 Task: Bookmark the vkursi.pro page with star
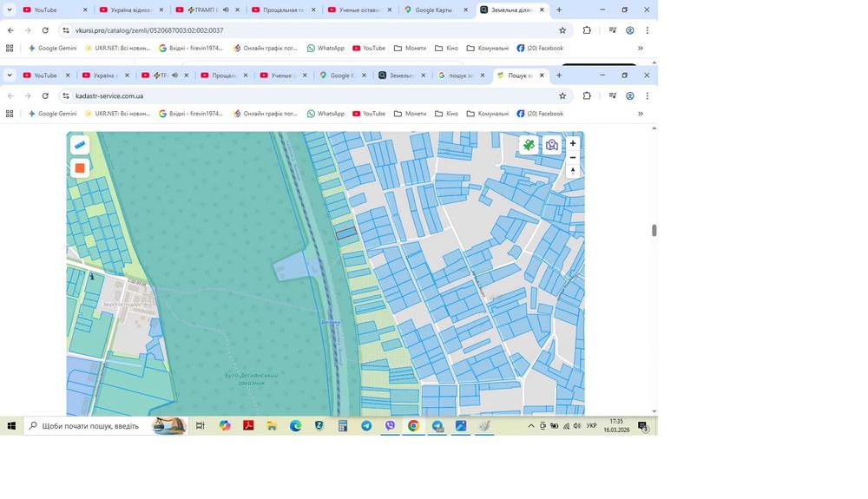[x=562, y=30]
